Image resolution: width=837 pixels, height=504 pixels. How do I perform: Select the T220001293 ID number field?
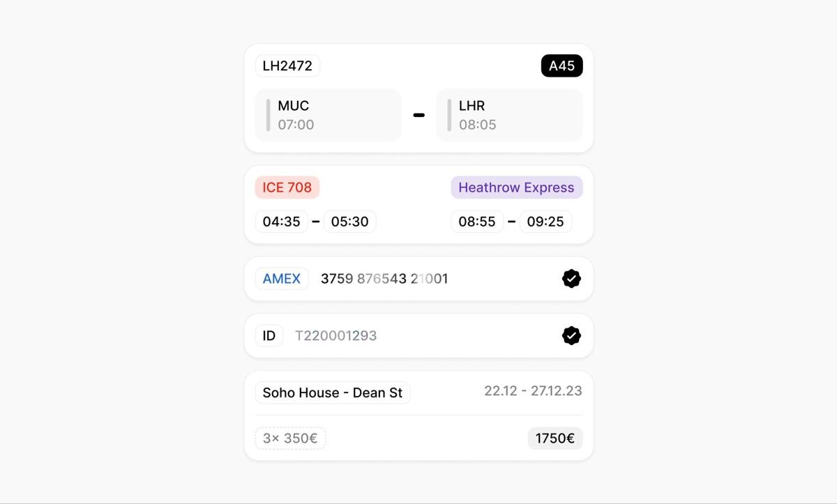(x=336, y=336)
